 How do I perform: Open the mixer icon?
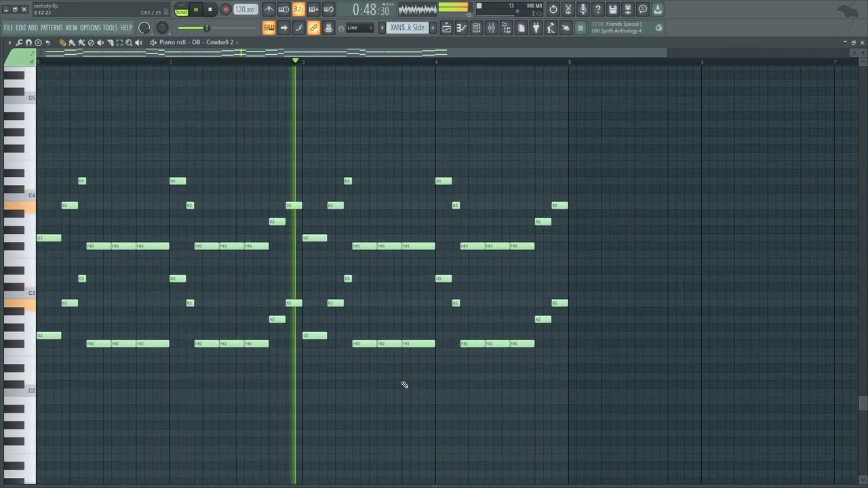(492, 28)
